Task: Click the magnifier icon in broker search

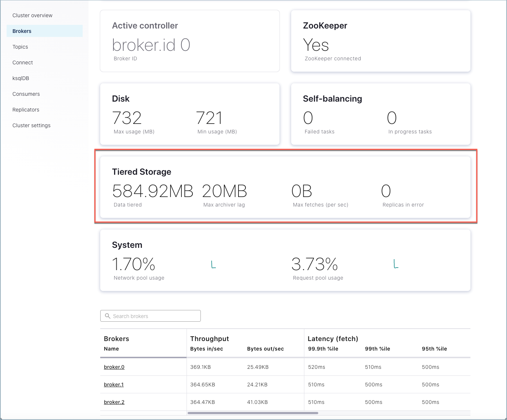Action: (x=108, y=316)
